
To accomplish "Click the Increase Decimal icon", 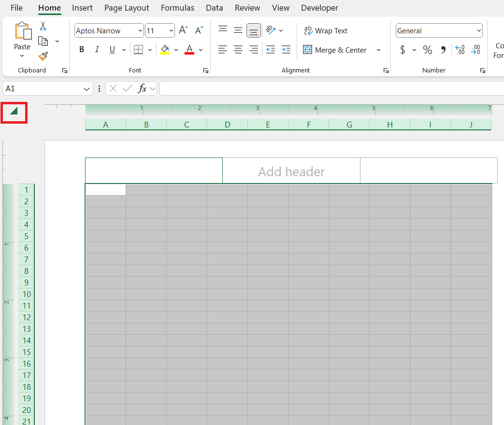I will tap(460, 50).
